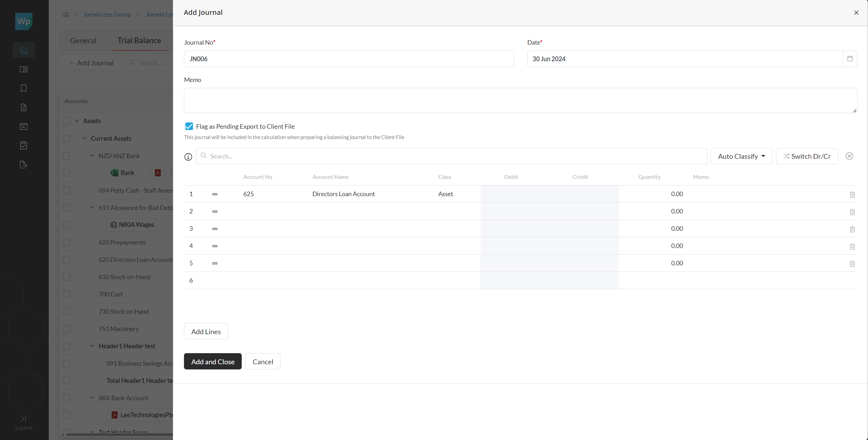Screen dimensions: 868x440
Task: Click drag handle icon on line 2
Action: 215,211
